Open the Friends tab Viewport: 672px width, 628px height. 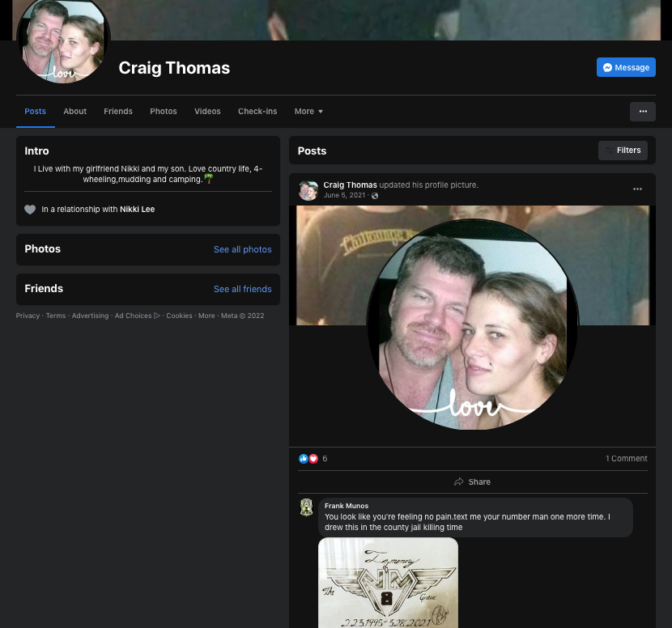(x=118, y=112)
